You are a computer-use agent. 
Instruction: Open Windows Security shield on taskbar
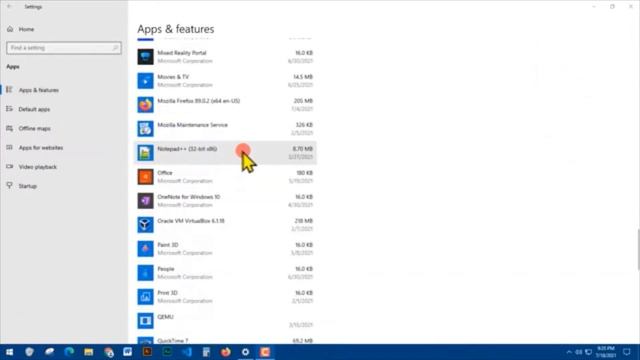29,352
